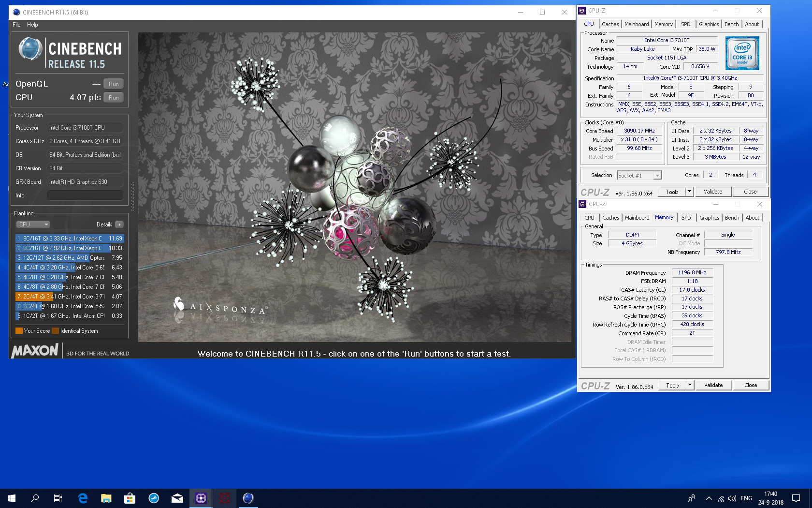This screenshot has height=508, width=812.
Task: Click the ENG language indicator
Action: [x=746, y=498]
